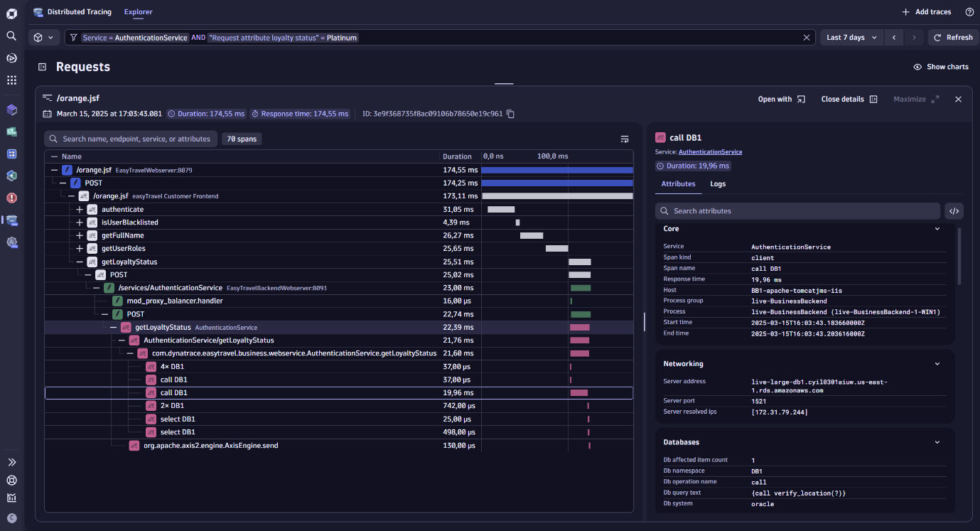Collapse the Networking attributes section
This screenshot has width=980, height=531.
point(937,363)
